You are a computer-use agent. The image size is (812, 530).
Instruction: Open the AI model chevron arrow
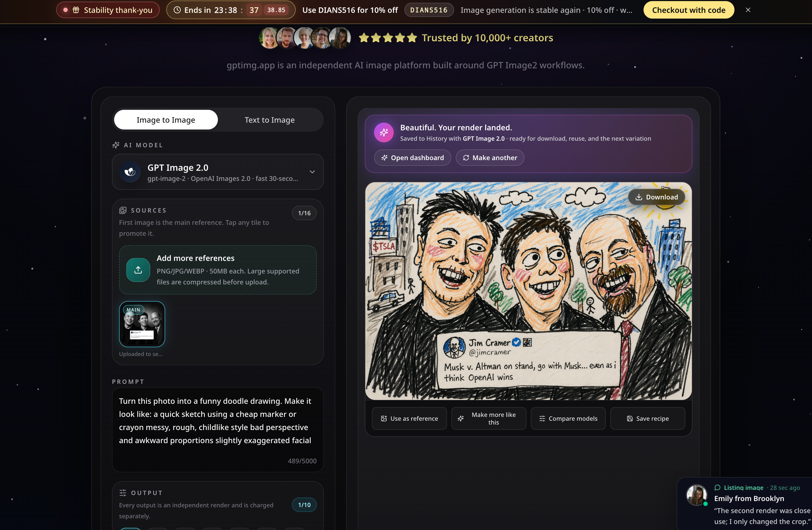click(312, 172)
